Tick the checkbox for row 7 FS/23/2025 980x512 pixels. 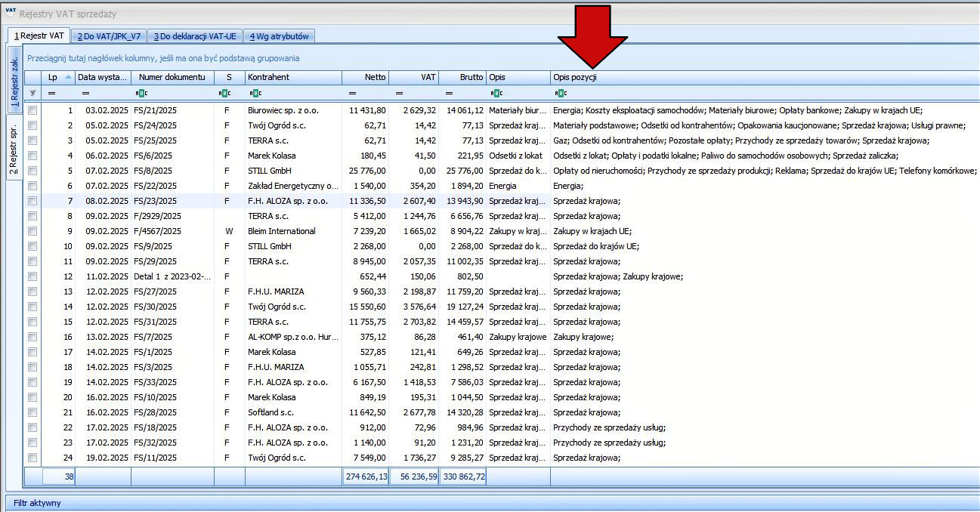32,201
